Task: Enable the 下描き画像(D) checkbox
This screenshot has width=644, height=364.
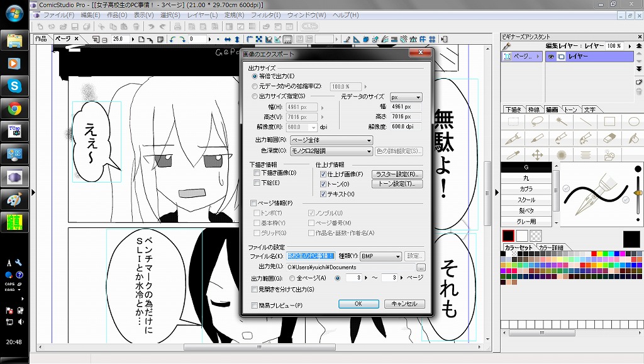Action: pyautogui.click(x=256, y=173)
